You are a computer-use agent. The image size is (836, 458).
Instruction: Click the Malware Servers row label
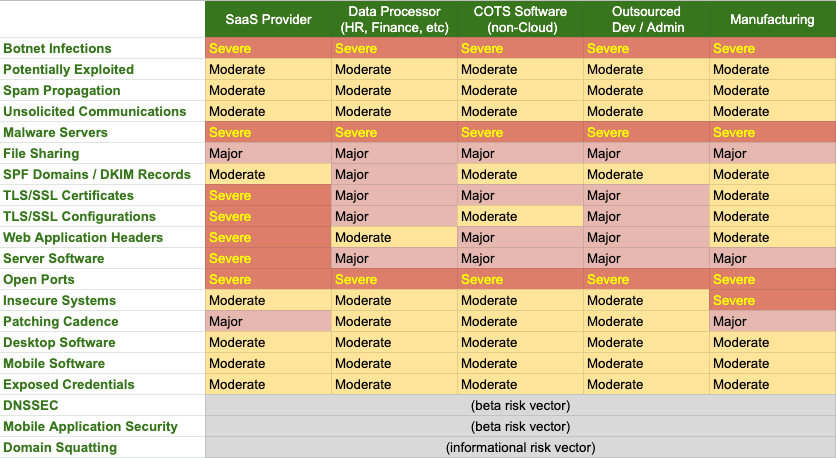(56, 132)
